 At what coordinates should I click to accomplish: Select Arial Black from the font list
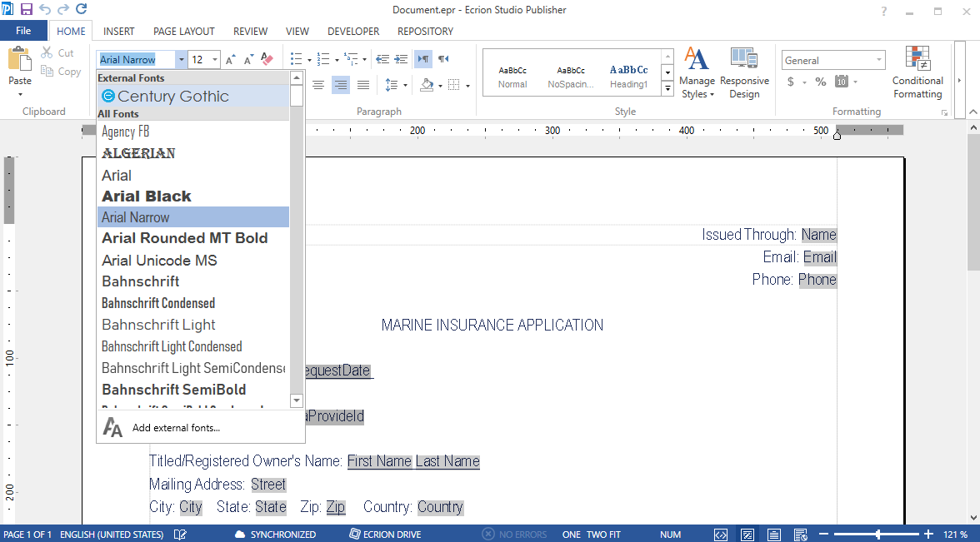[x=147, y=196]
